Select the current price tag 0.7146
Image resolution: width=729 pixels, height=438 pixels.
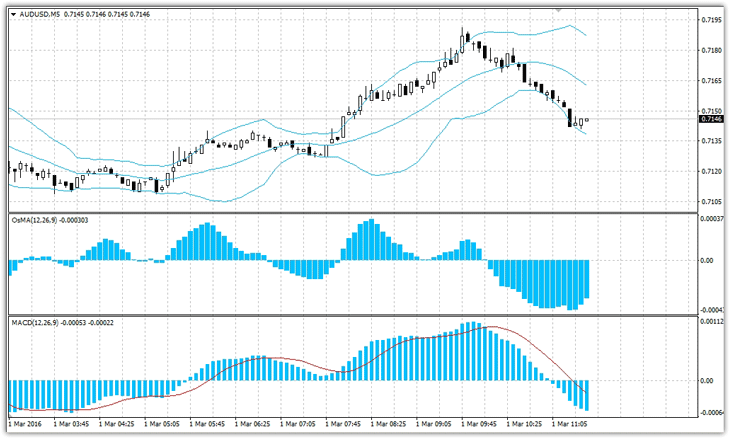pyautogui.click(x=711, y=119)
